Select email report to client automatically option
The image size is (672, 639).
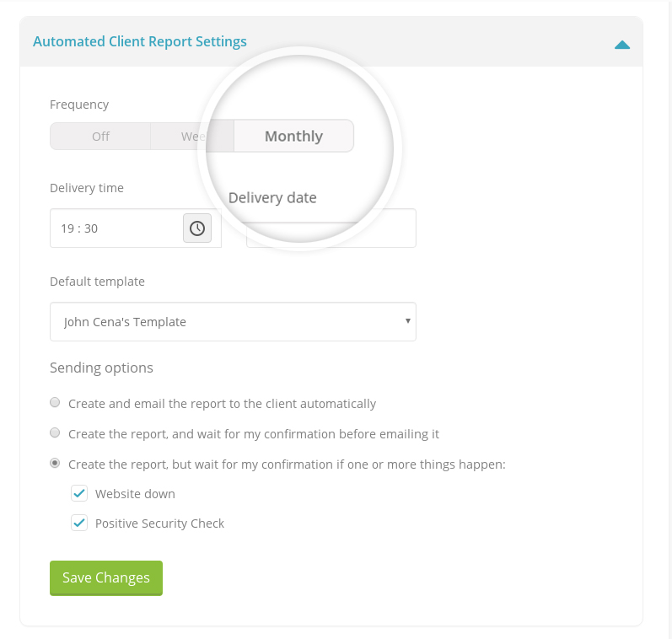(x=55, y=403)
